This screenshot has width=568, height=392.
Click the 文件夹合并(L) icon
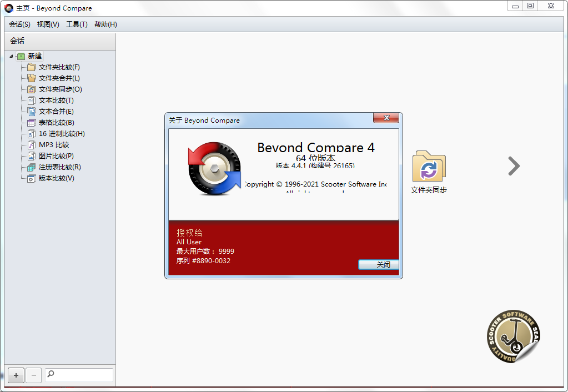pos(32,78)
